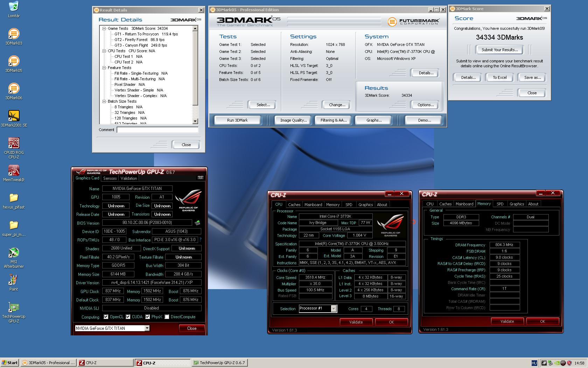
Task: Collapse the Batch Size Tests tree node
Action: click(x=104, y=101)
